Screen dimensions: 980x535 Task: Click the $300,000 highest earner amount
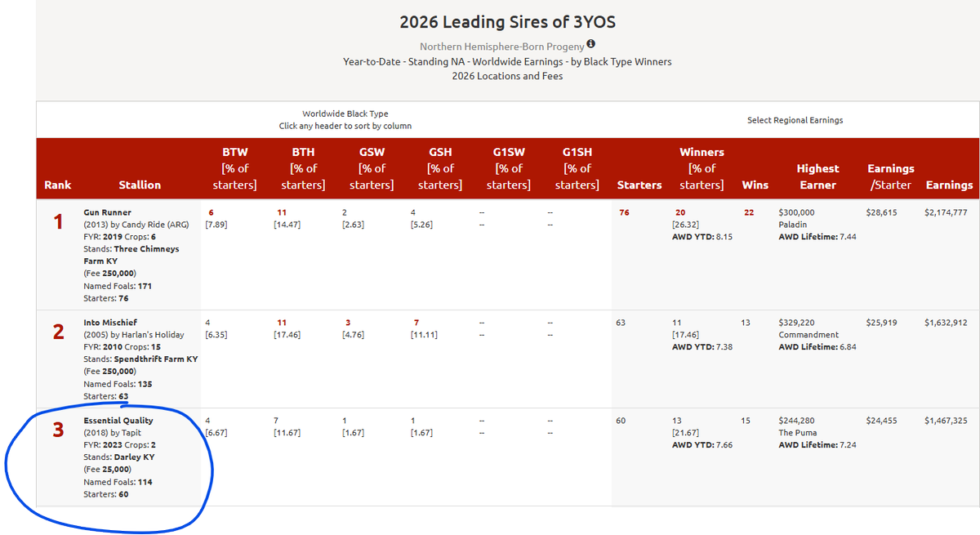(x=796, y=212)
